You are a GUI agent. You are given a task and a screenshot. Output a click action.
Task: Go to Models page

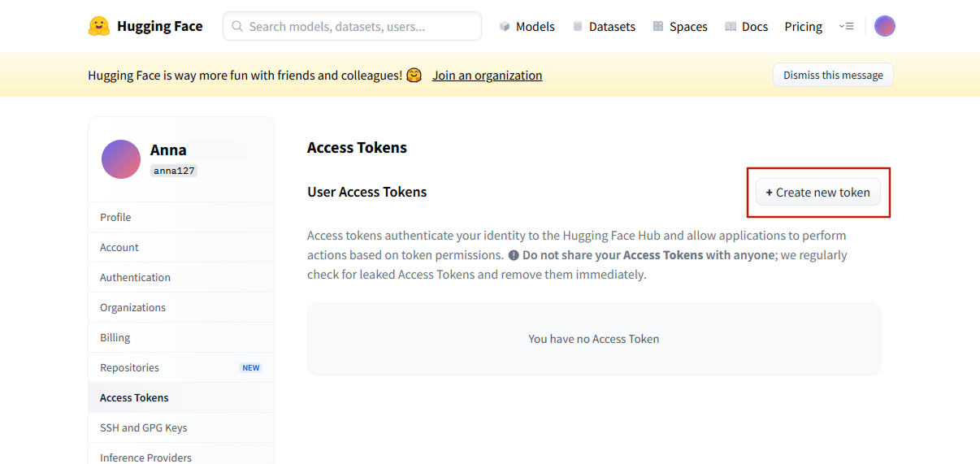527,27
